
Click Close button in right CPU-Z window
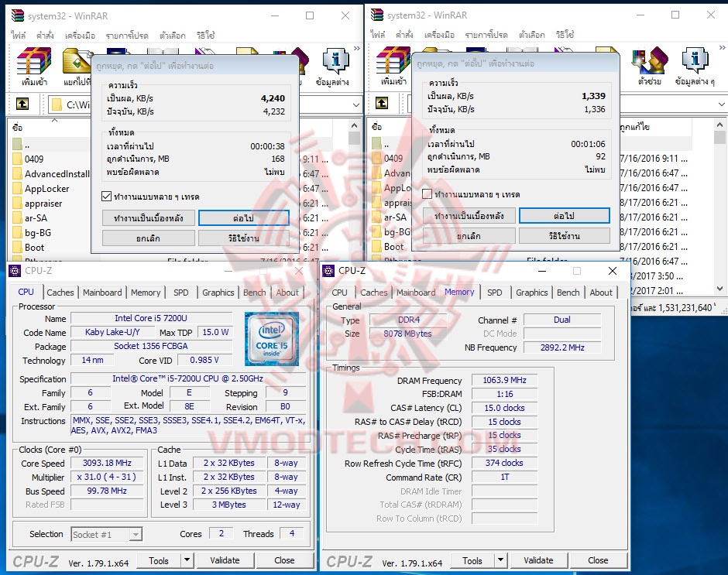(598, 560)
